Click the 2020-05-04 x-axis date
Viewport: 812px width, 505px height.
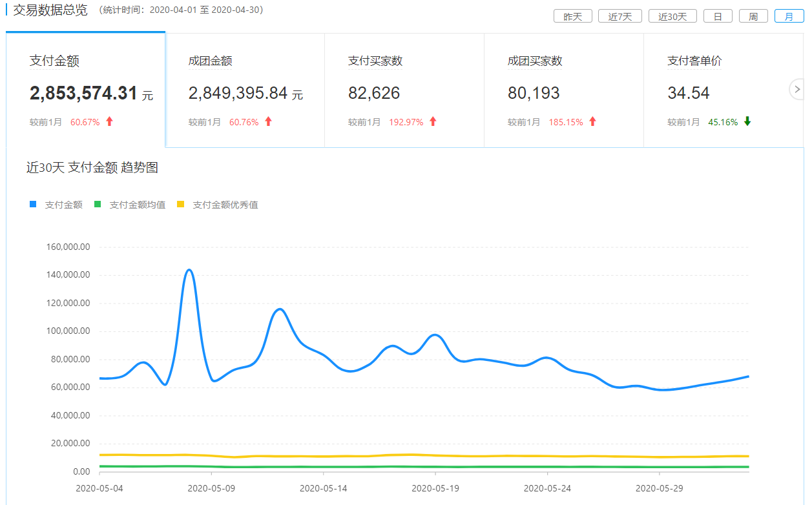[99, 488]
